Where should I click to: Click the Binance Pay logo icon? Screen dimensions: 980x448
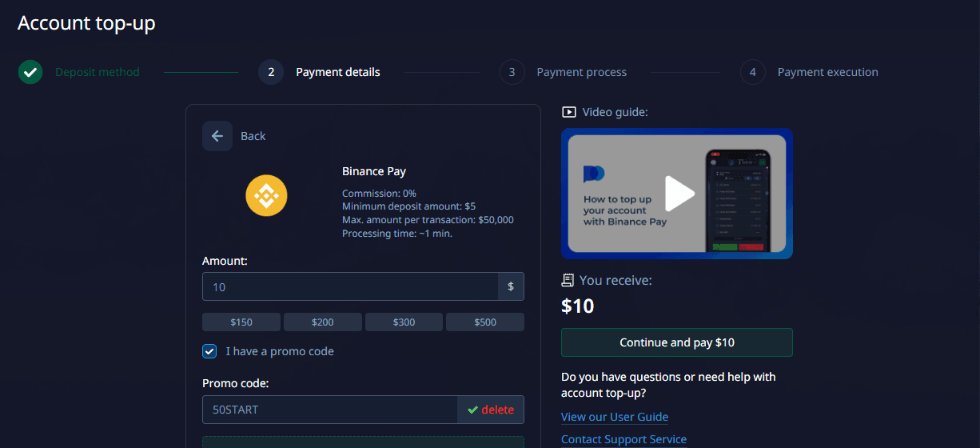pos(266,195)
